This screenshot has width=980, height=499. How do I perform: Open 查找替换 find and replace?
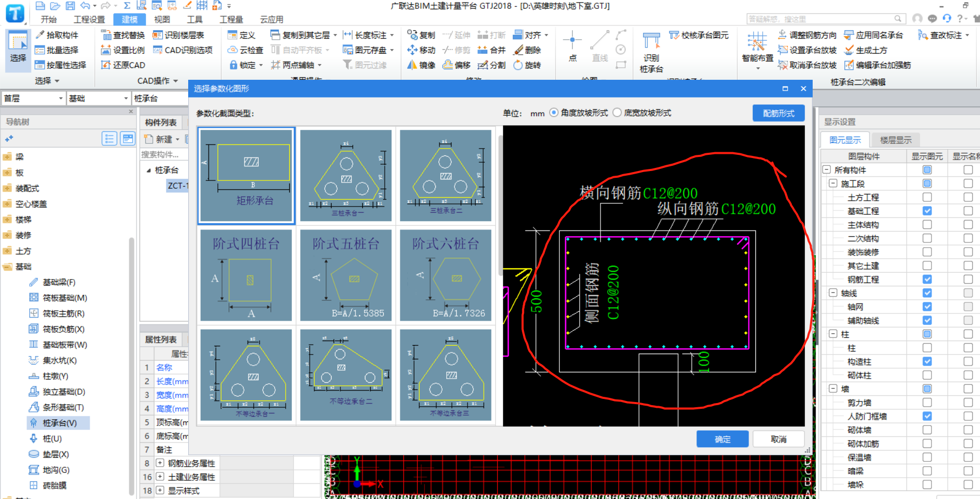click(123, 35)
